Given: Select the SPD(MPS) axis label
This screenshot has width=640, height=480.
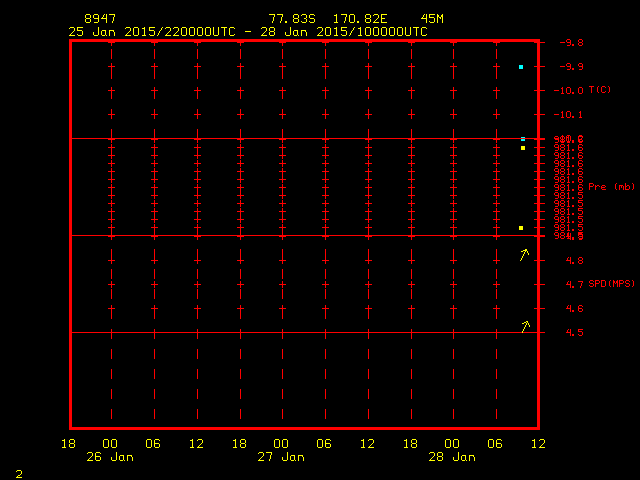Looking at the screenshot, I should click(x=611, y=284).
